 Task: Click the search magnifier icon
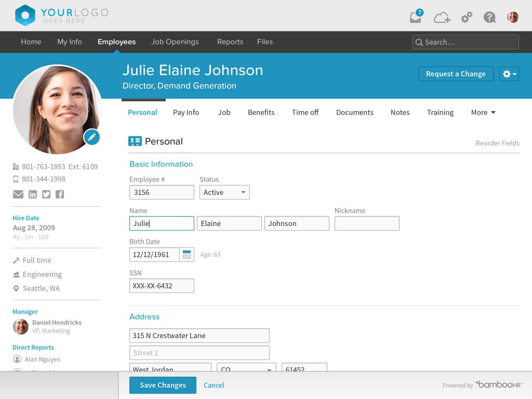pos(419,42)
